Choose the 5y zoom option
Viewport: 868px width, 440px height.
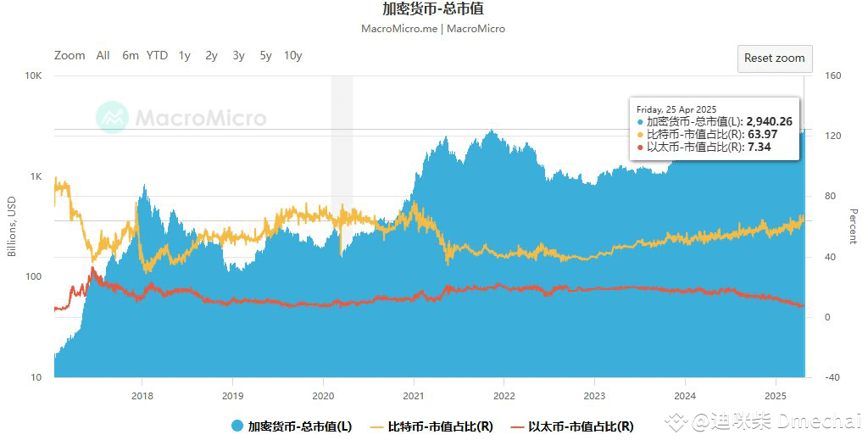[265, 55]
